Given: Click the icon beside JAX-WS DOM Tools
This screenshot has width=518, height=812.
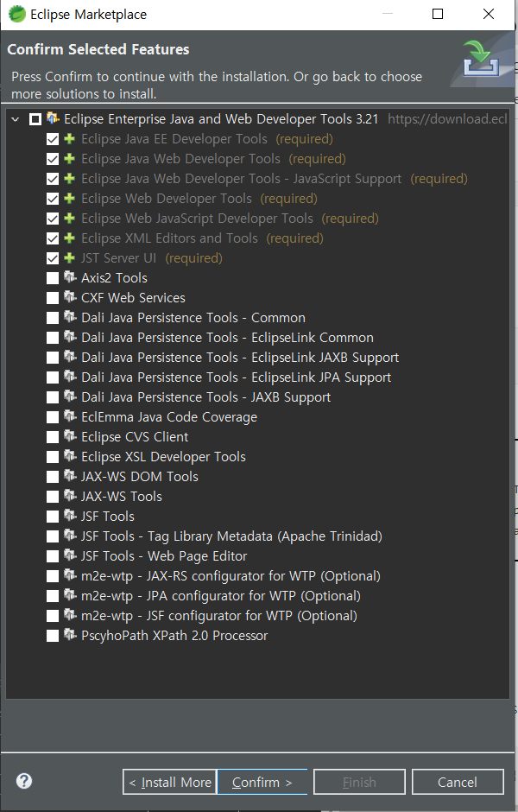Looking at the screenshot, I should (70, 476).
